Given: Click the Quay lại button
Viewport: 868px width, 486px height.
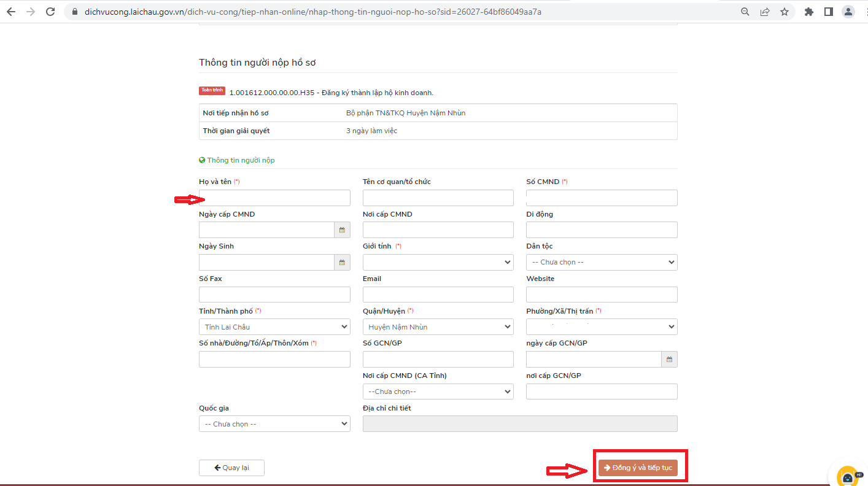Looking at the screenshot, I should click(231, 468).
